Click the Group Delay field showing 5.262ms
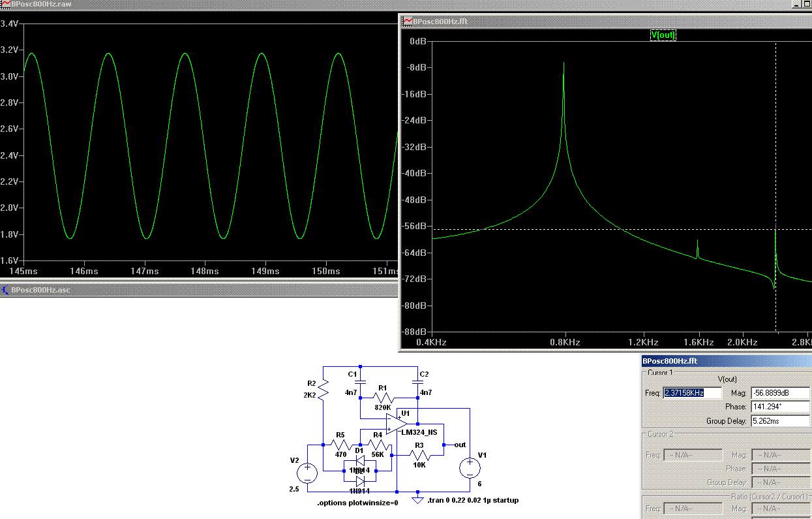This screenshot has width=812, height=519. click(780, 421)
